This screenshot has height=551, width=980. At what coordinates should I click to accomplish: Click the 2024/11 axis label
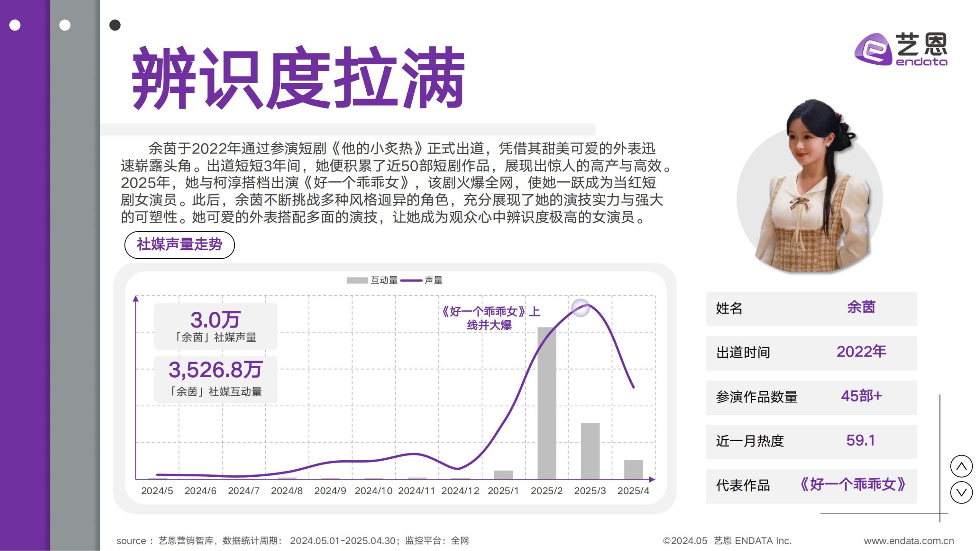416,491
